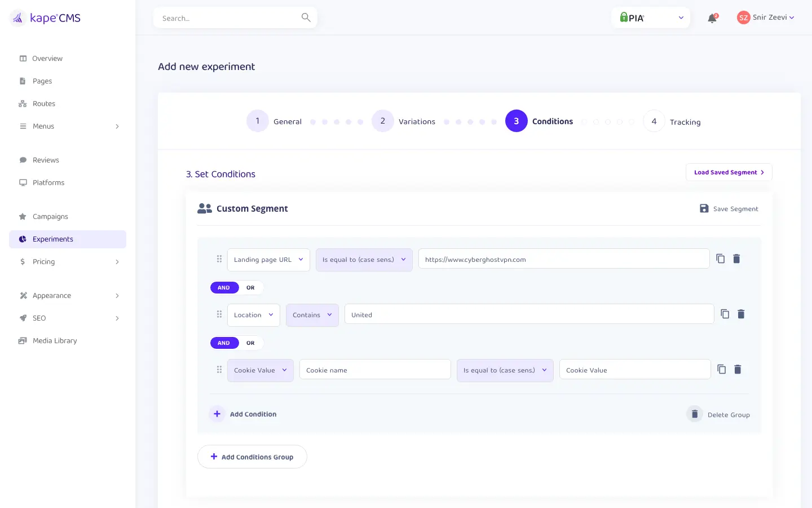Click Add Condition label

pyautogui.click(x=253, y=414)
